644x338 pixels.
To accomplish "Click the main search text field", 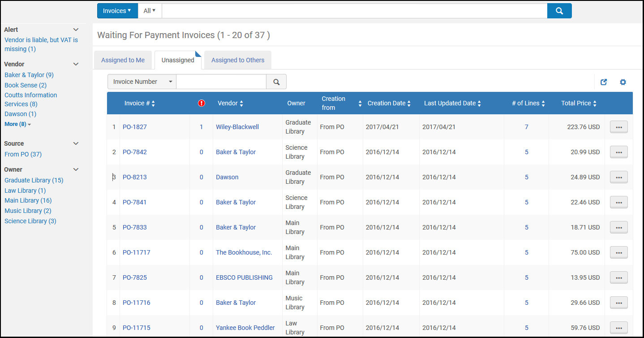I will tap(354, 11).
